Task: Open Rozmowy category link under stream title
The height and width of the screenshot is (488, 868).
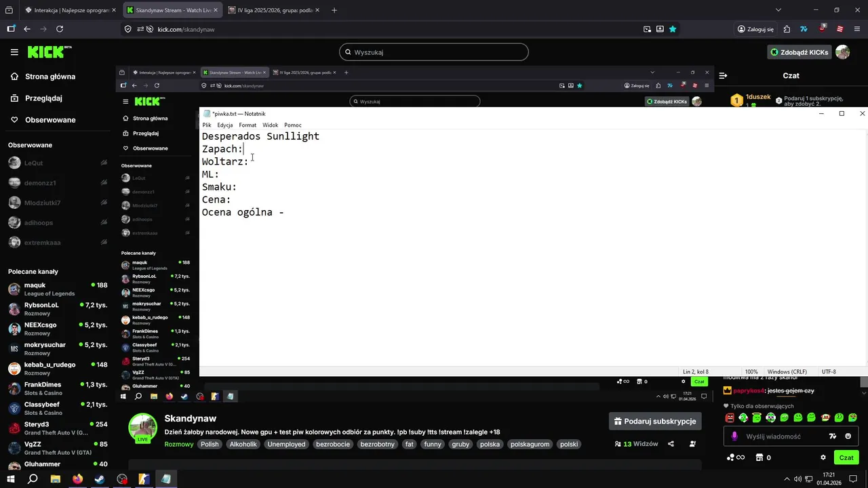Action: [179, 445]
